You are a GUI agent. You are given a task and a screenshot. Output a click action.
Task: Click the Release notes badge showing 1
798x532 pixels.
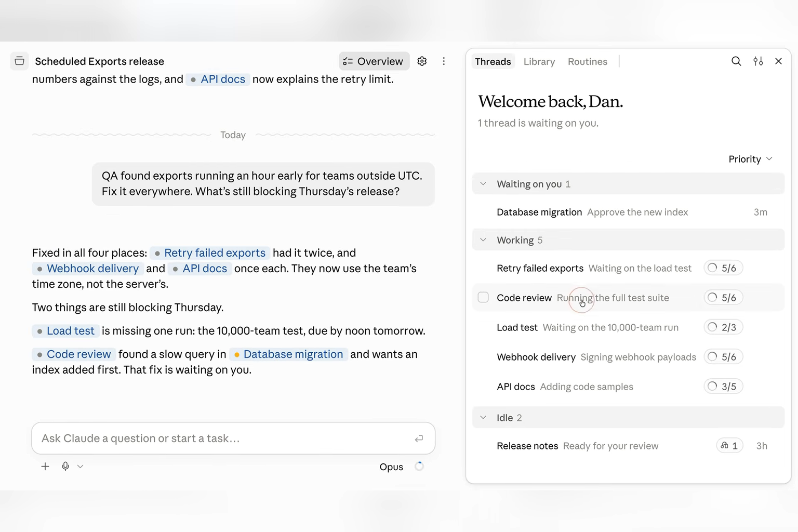729,446
